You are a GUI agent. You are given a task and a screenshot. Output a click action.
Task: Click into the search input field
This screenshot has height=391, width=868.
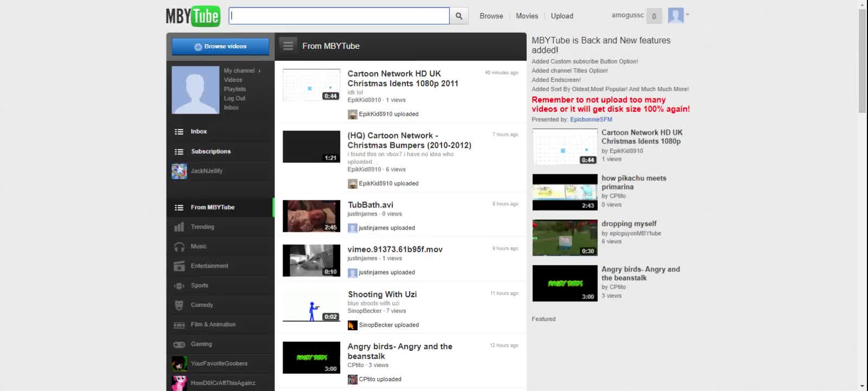point(339,16)
